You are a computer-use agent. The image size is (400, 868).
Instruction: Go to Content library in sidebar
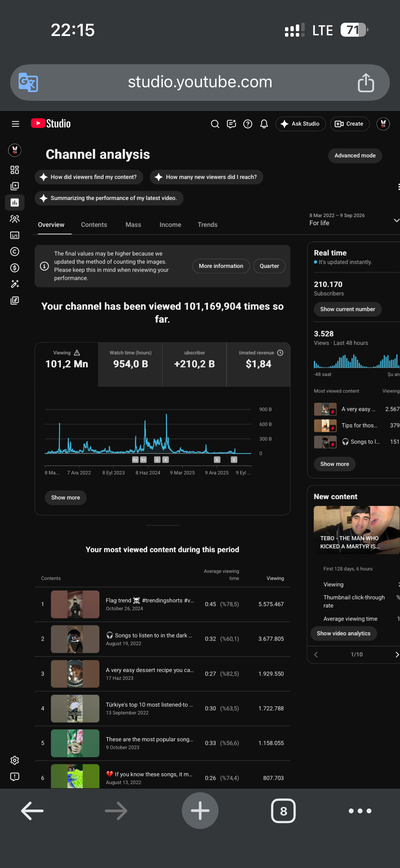15,186
